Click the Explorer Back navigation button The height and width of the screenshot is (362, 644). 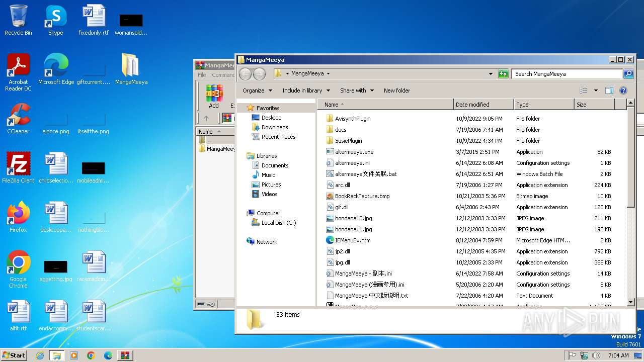coord(245,74)
